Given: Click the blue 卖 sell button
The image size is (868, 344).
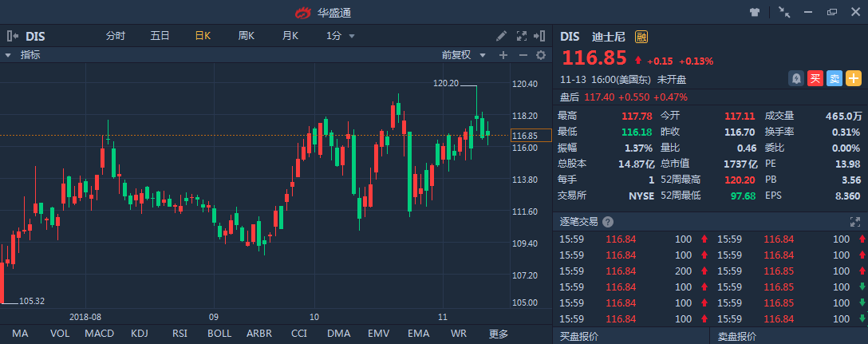Looking at the screenshot, I should pyautogui.click(x=834, y=79).
